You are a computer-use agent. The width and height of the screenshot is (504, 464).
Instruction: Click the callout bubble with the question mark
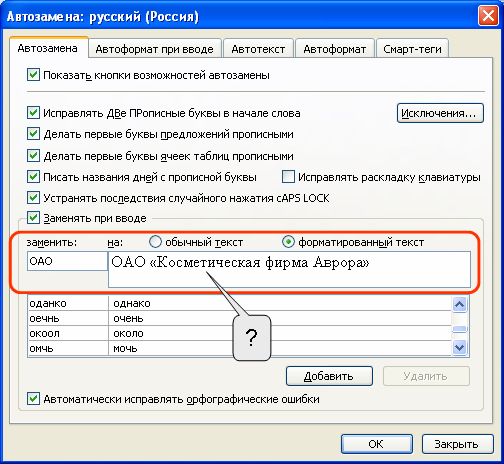[x=252, y=338]
